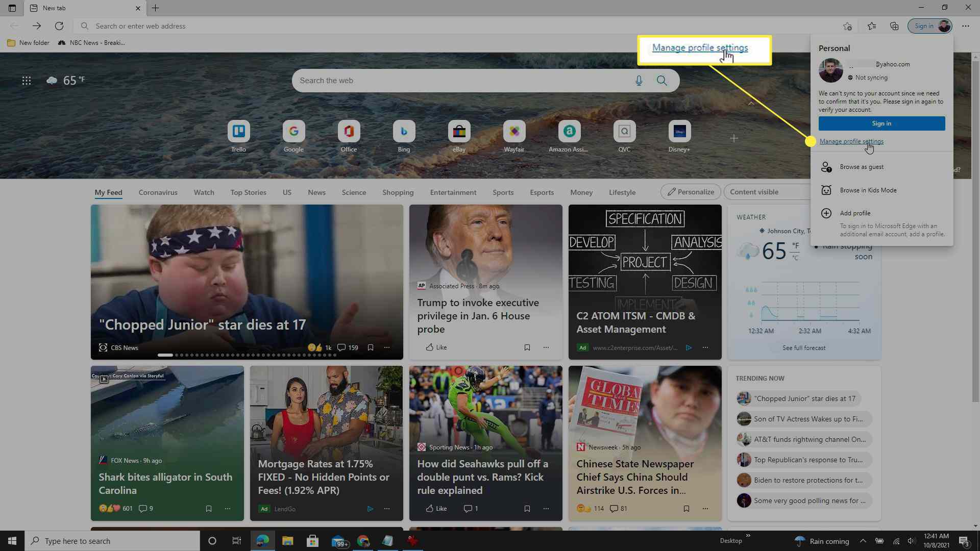Open the app launcher grid icon
This screenshot has width=980, height=551.
[x=27, y=81]
